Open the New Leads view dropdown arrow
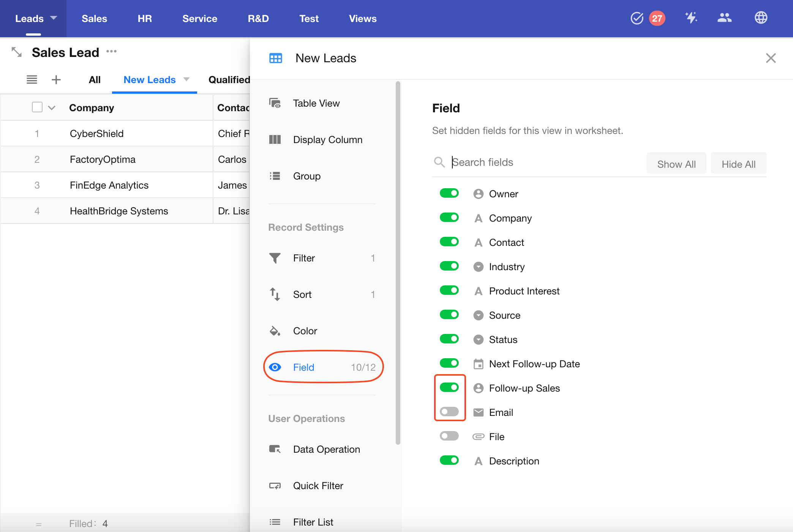 tap(186, 79)
